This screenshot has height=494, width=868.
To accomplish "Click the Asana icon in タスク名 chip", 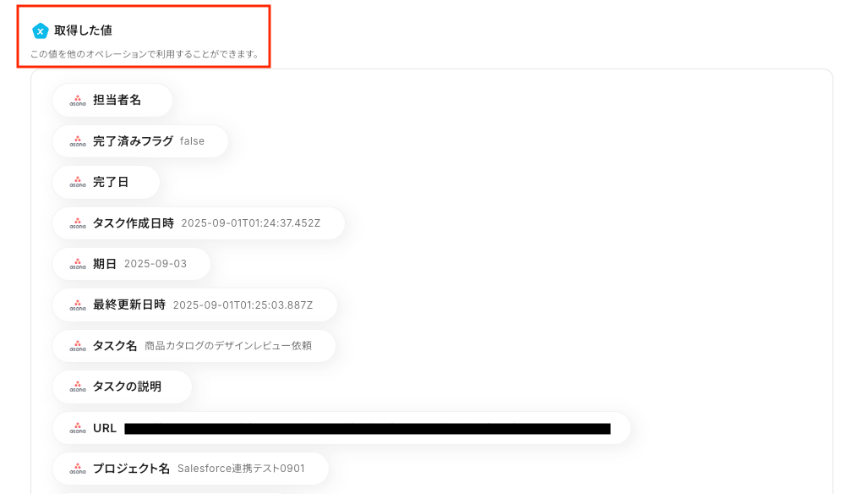I will click(78, 347).
